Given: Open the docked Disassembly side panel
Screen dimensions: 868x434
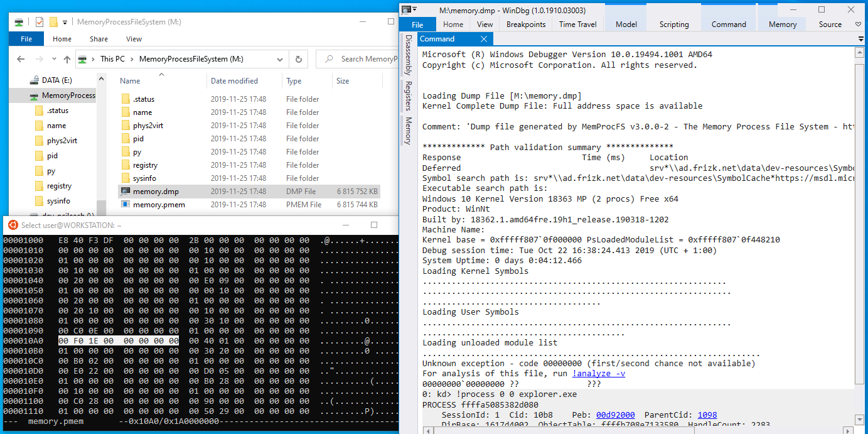Looking at the screenshot, I should click(408, 54).
